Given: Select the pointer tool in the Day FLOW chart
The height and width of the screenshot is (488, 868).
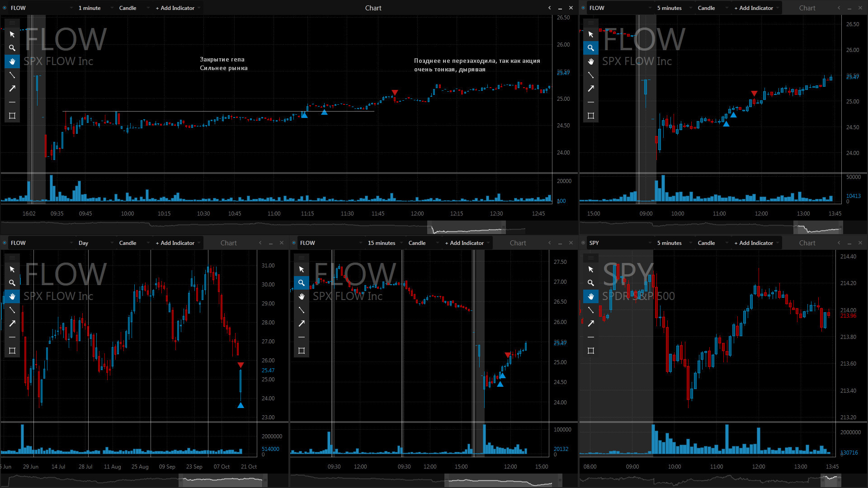Looking at the screenshot, I should click(12, 269).
